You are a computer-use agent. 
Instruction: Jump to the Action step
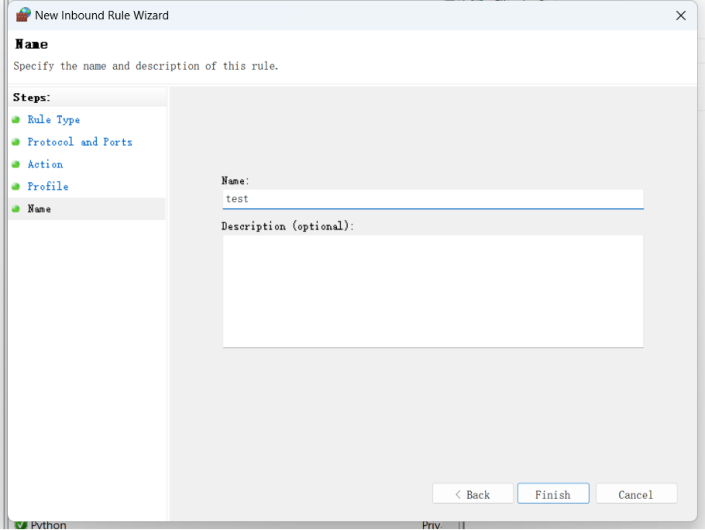click(45, 164)
